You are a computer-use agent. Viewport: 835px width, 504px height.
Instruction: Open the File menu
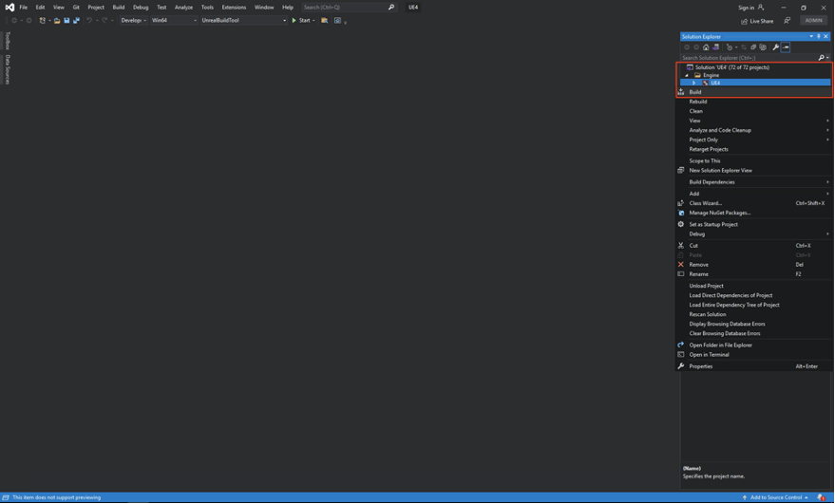(24, 8)
